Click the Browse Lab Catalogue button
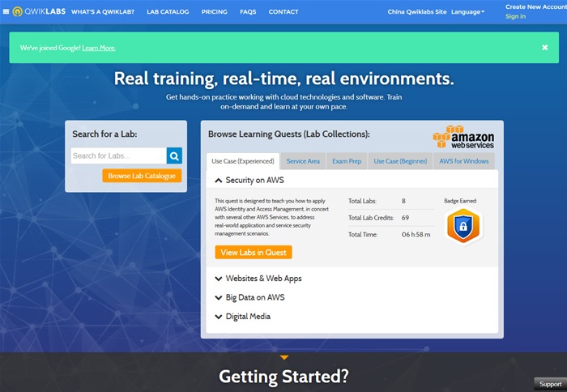The image size is (567, 392). pyautogui.click(x=142, y=176)
